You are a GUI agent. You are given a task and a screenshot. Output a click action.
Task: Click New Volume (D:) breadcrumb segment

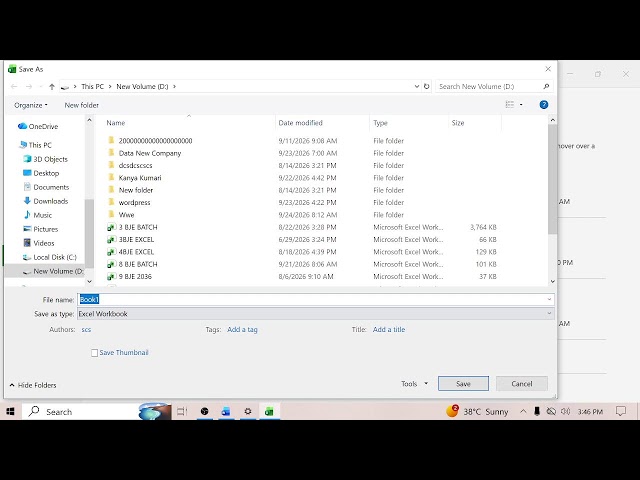pos(142,87)
